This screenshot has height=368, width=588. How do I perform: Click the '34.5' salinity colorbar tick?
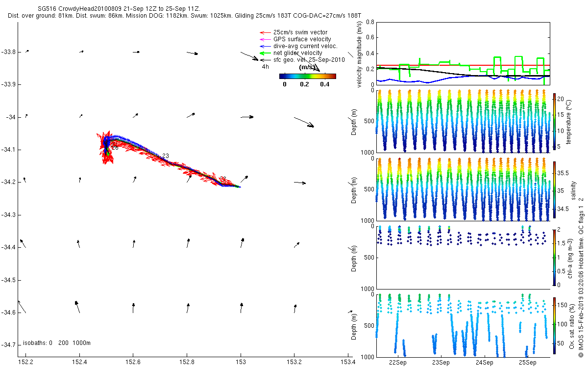click(563, 209)
